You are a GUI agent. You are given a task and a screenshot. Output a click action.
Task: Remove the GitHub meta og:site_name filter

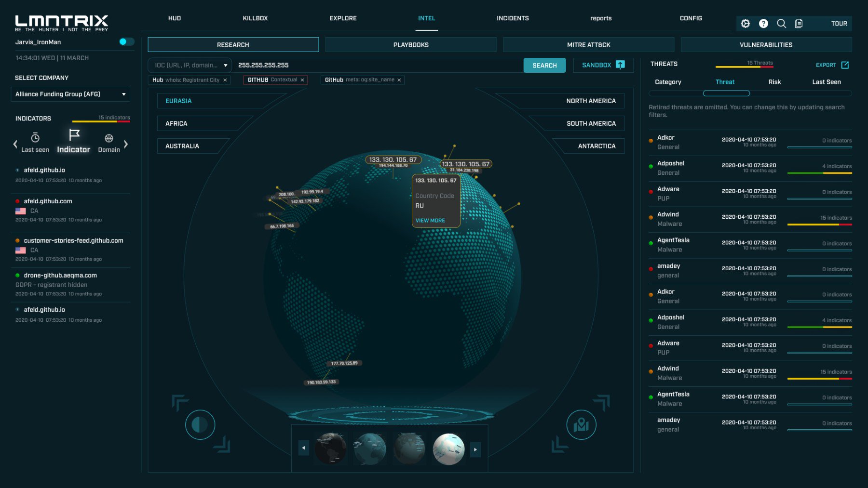click(x=399, y=80)
